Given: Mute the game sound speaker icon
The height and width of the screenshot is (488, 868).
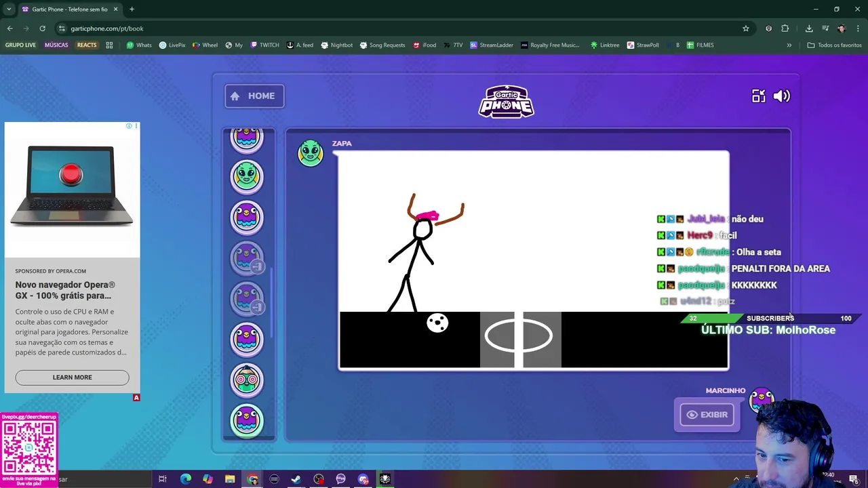Looking at the screenshot, I should (x=781, y=96).
